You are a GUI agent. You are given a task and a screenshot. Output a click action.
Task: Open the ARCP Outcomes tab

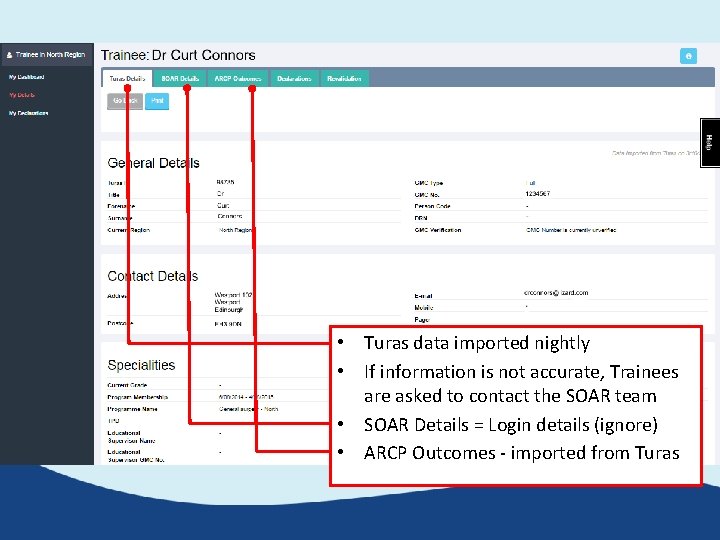pyautogui.click(x=238, y=79)
